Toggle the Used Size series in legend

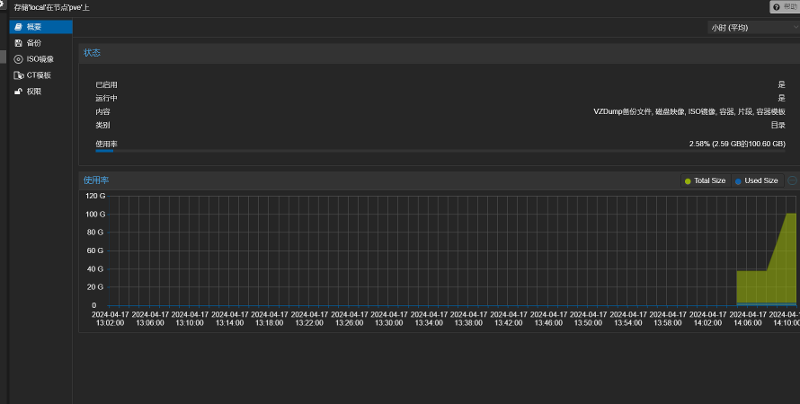pyautogui.click(x=756, y=181)
